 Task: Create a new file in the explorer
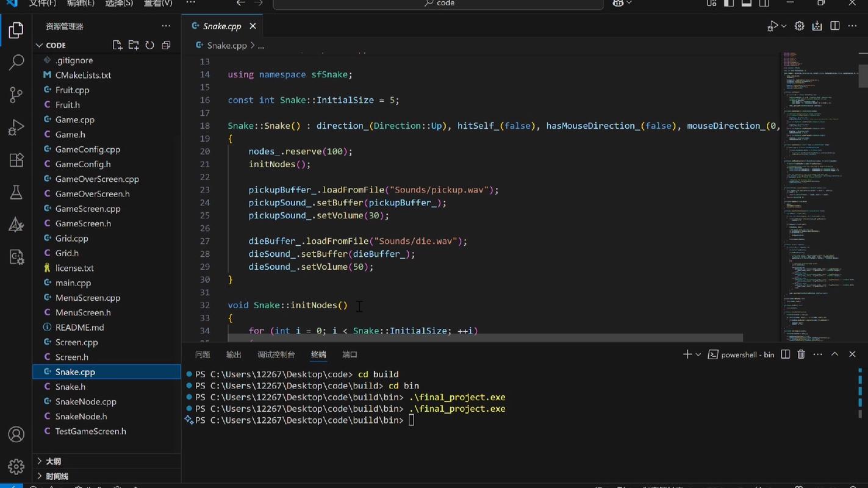tap(118, 45)
